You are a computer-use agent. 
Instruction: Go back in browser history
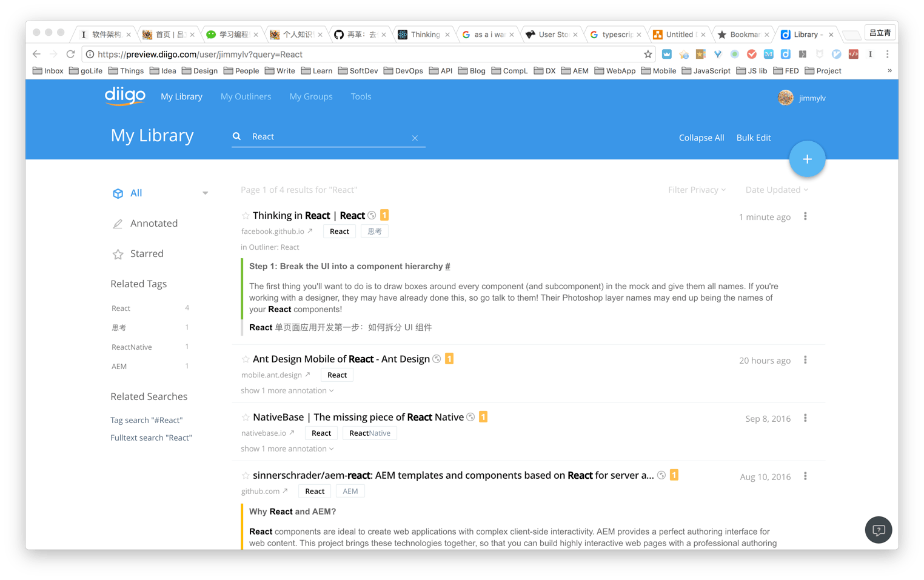point(36,54)
